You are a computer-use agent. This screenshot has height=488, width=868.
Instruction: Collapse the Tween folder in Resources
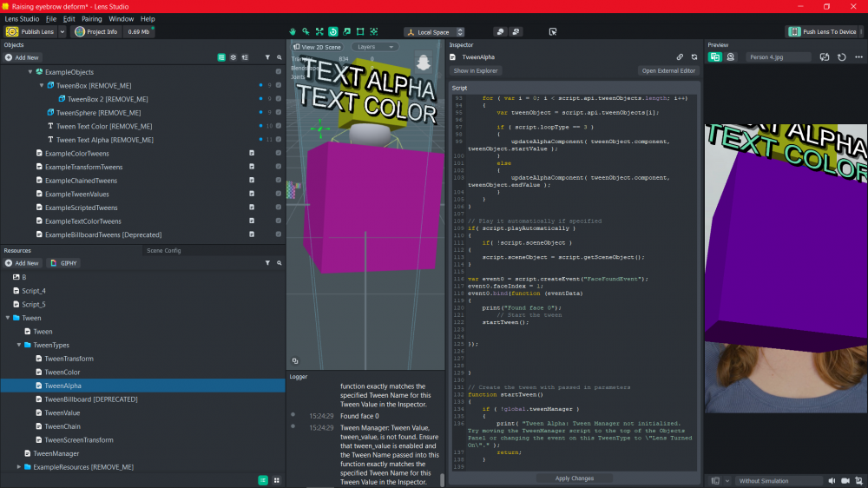(x=8, y=318)
